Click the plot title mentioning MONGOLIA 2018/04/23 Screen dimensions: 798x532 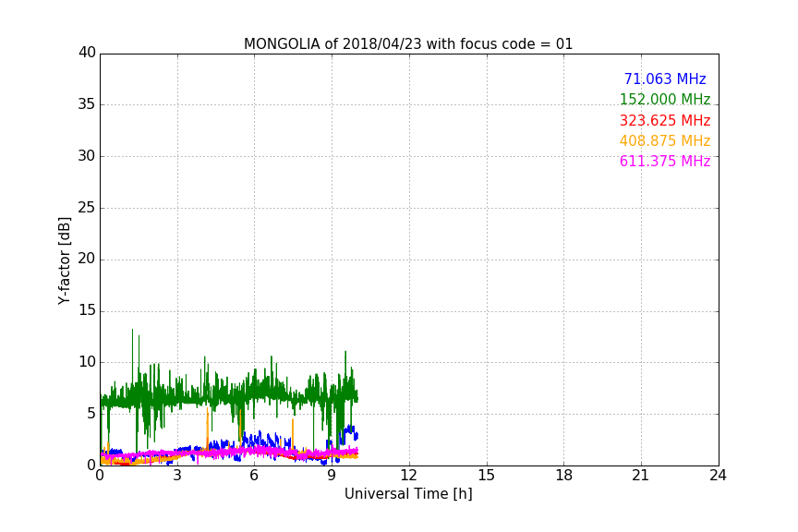coord(408,43)
